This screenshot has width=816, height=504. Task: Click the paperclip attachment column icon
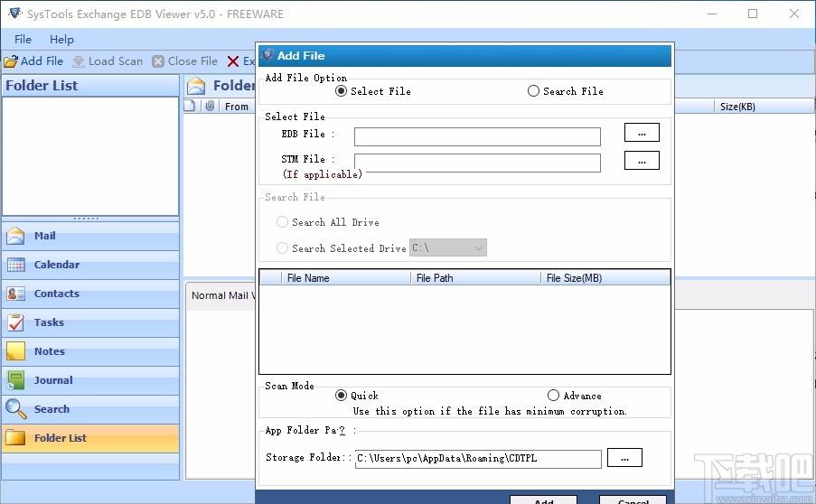click(x=210, y=106)
